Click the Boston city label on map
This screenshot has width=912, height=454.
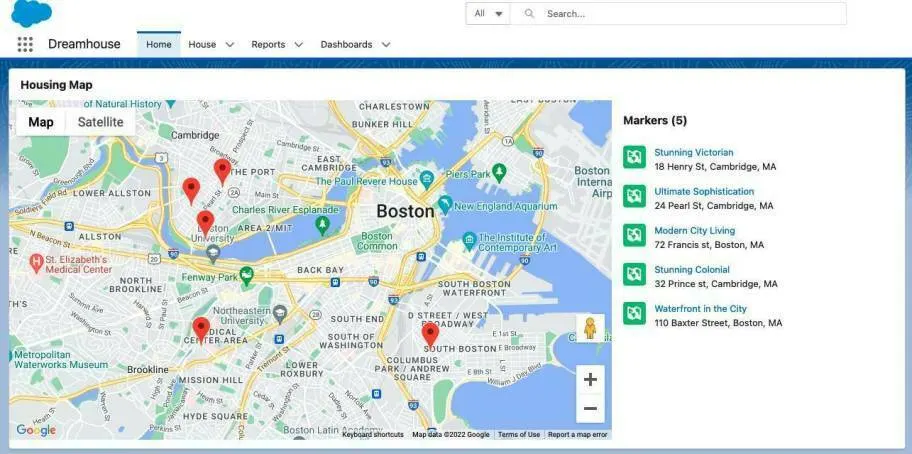click(405, 211)
